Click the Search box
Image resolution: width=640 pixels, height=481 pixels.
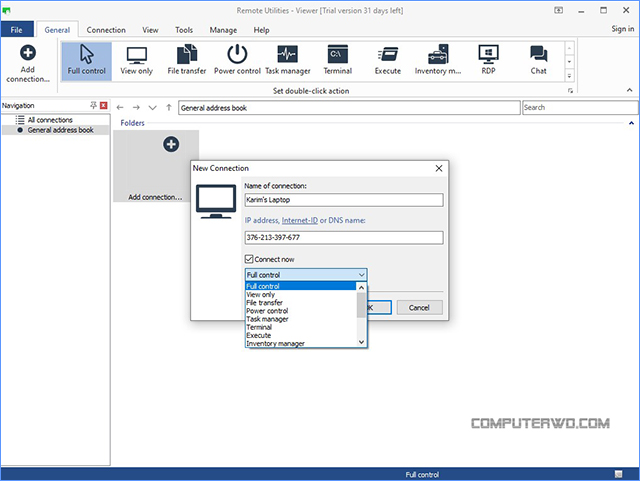(580, 107)
